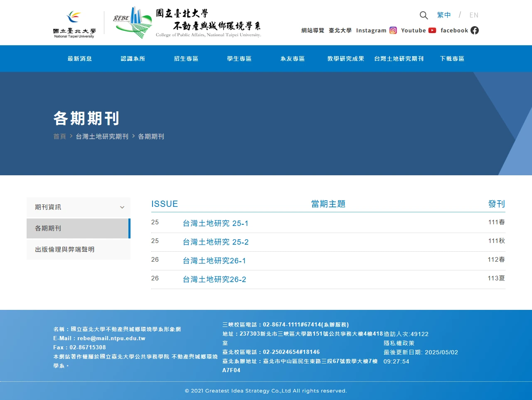The height and width of the screenshot is (400, 532).
Task: Open 隱私權政策 footer link
Action: pyautogui.click(x=399, y=343)
